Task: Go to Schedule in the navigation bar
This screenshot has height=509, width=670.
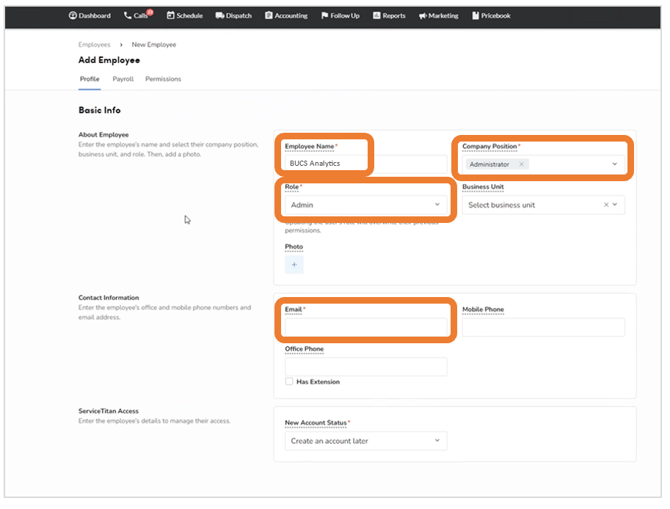Action: [x=185, y=16]
